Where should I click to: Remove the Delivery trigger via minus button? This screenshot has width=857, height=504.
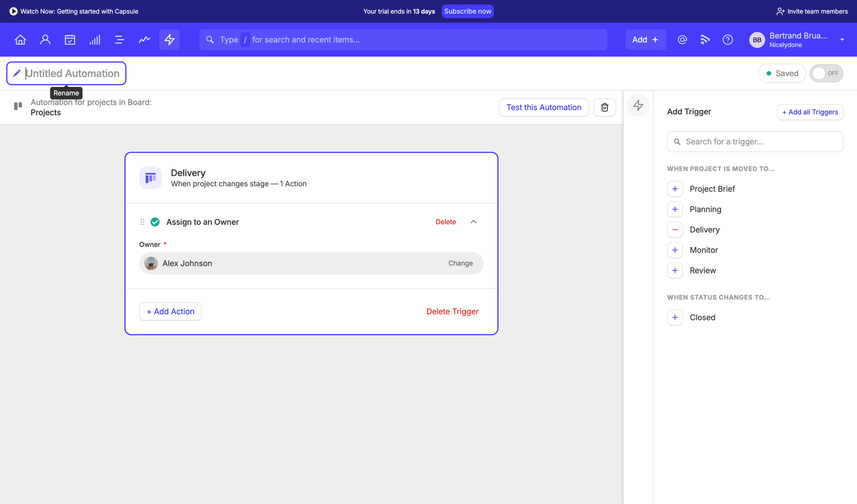[675, 229]
